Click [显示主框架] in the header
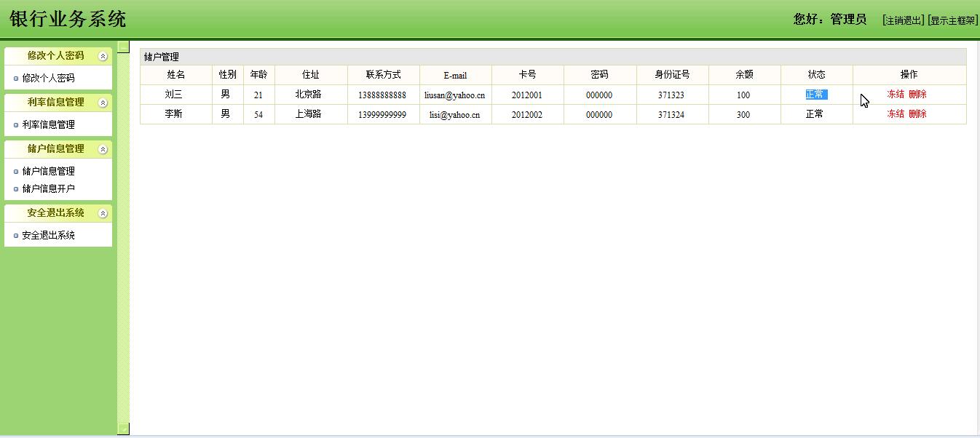Viewport: 980px width, 438px height. pyautogui.click(x=952, y=20)
